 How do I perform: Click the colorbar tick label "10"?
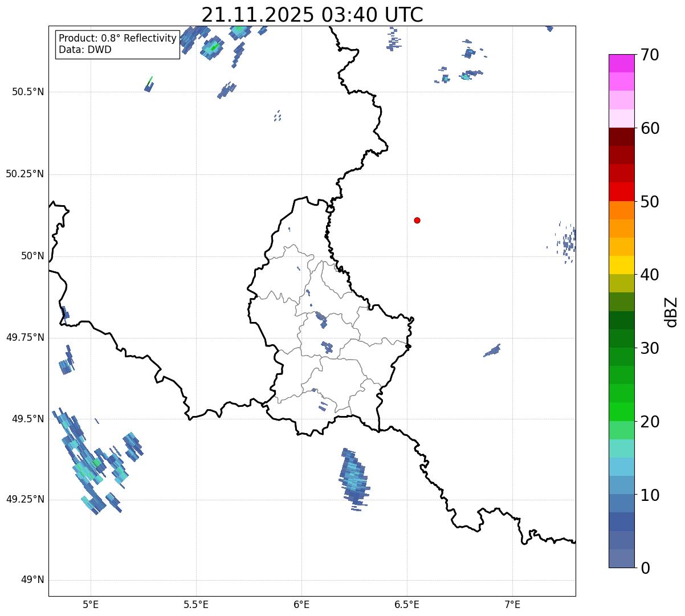point(650,495)
